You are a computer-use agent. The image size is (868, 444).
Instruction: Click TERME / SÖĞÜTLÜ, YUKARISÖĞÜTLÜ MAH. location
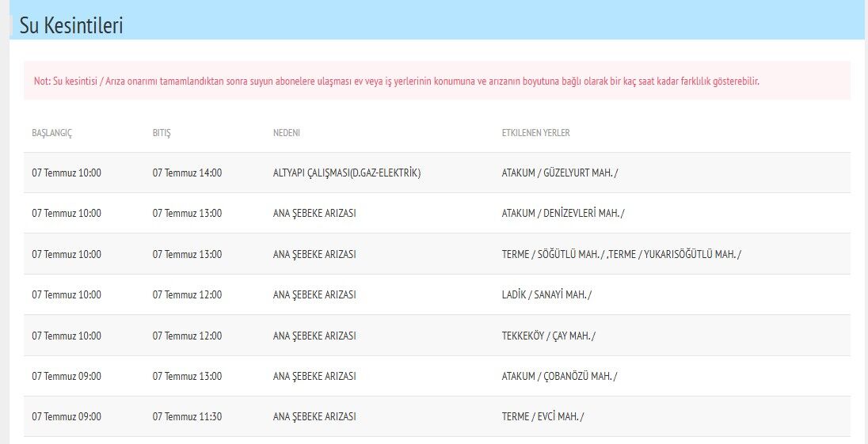pos(621,254)
